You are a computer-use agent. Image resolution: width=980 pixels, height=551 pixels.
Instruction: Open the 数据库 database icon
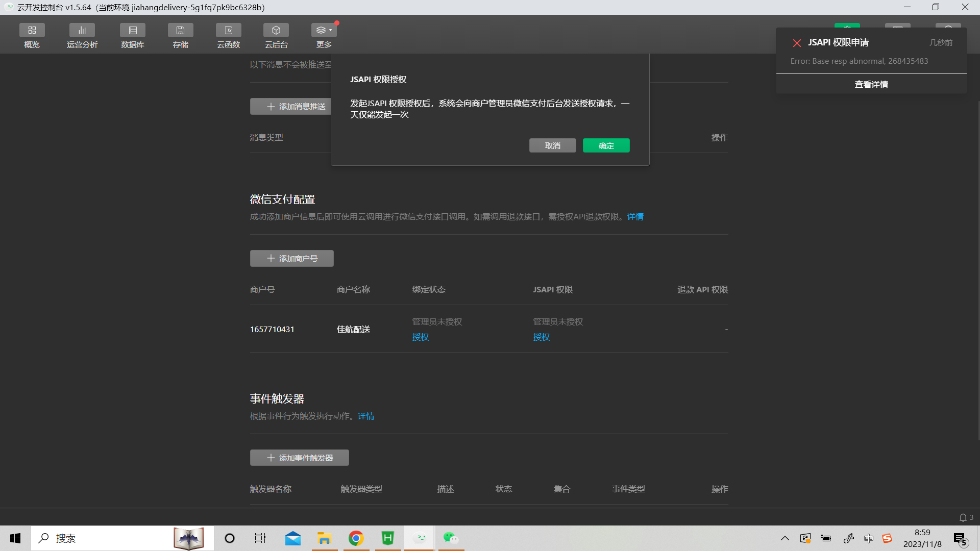(133, 31)
